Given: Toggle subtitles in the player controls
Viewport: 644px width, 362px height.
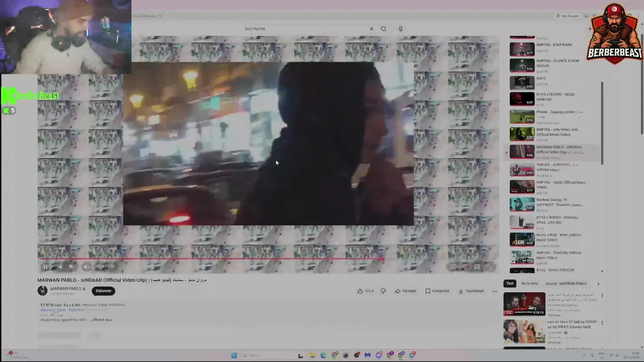Looking at the screenshot, I should 453,267.
